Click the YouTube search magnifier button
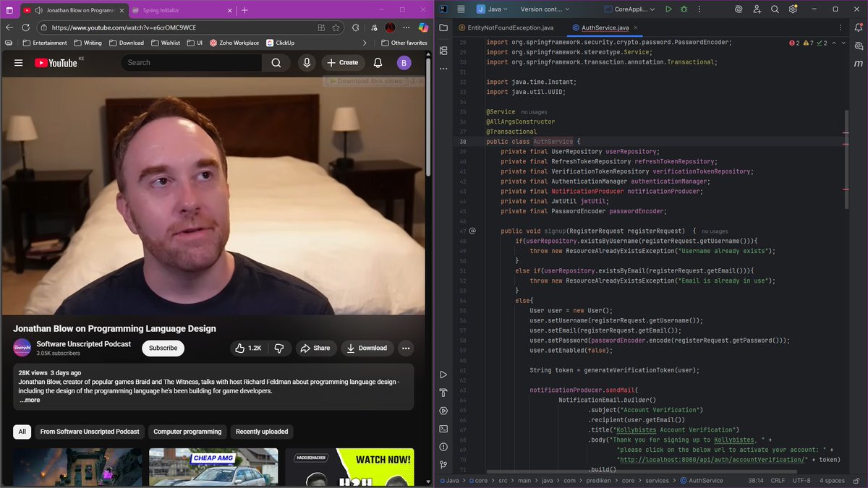This screenshot has width=868, height=488. coord(276,63)
